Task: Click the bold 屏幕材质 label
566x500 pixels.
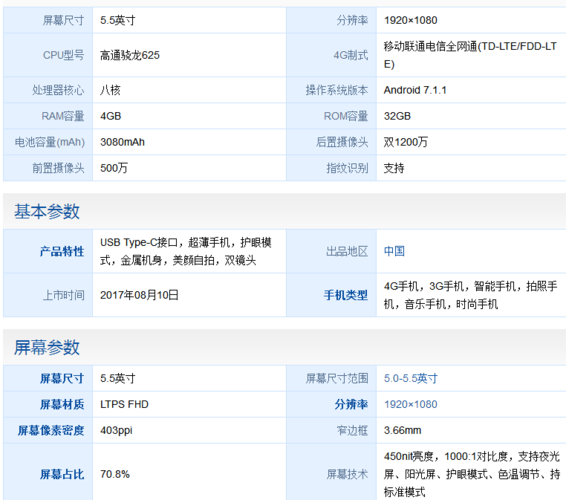Action: point(62,404)
